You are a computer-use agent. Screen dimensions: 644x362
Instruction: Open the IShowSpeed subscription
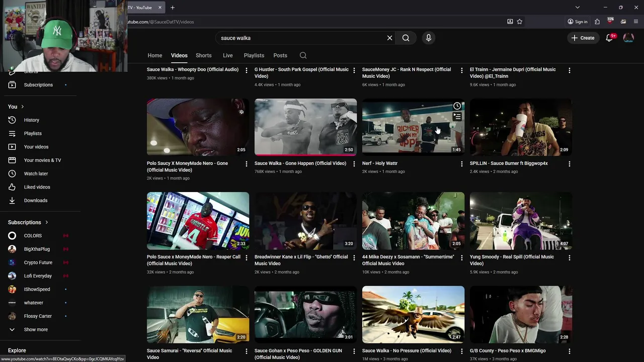point(39,289)
